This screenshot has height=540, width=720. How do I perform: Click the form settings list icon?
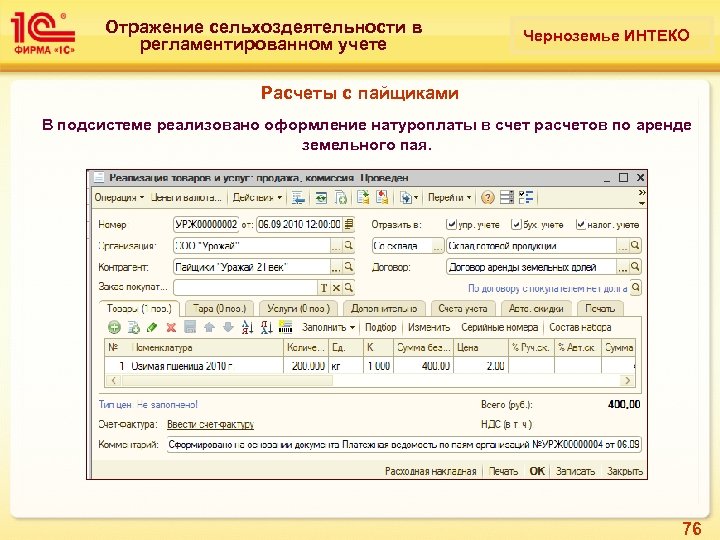[507, 198]
